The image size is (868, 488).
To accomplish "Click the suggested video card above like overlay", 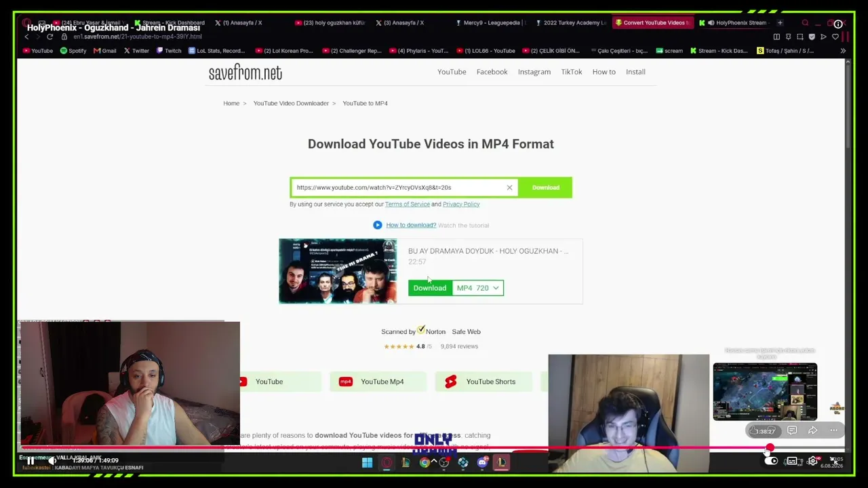I will [x=765, y=392].
